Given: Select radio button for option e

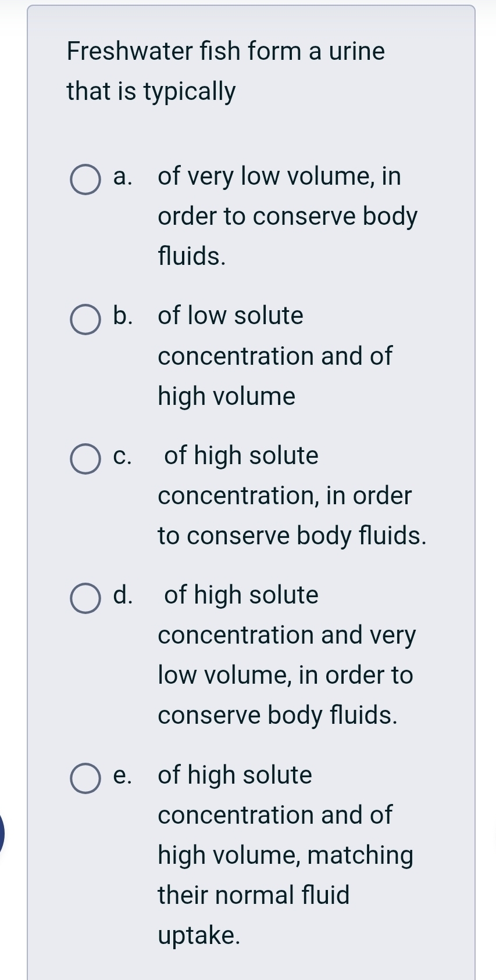Looking at the screenshot, I should (x=85, y=778).
